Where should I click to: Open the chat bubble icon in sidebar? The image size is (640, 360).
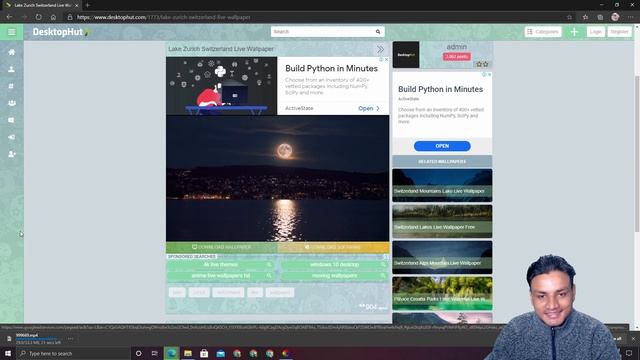pos(11,120)
